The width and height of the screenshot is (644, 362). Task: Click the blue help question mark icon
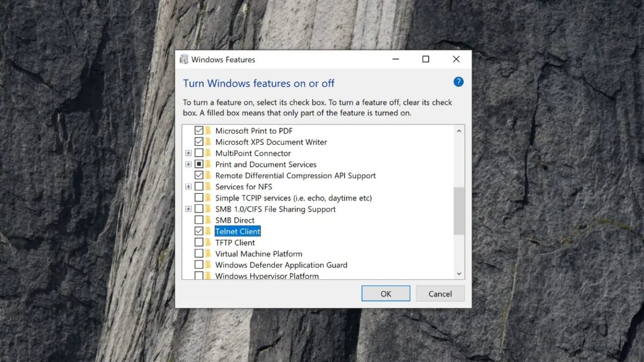click(x=458, y=82)
